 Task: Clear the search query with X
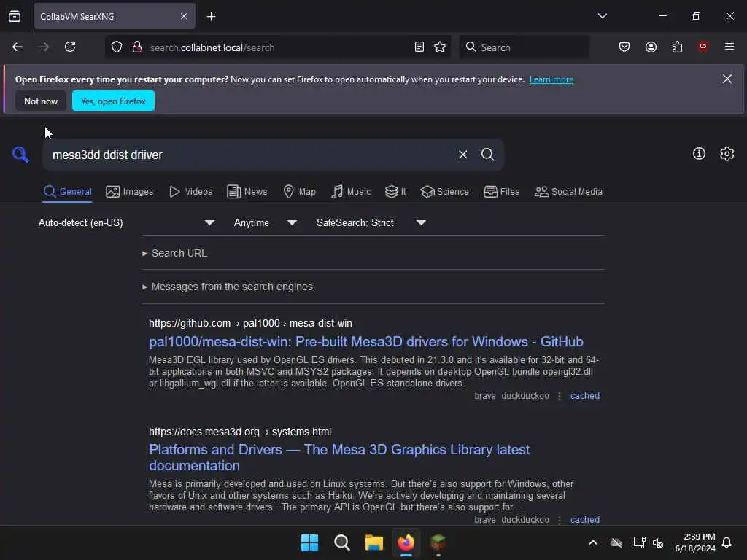(462, 155)
